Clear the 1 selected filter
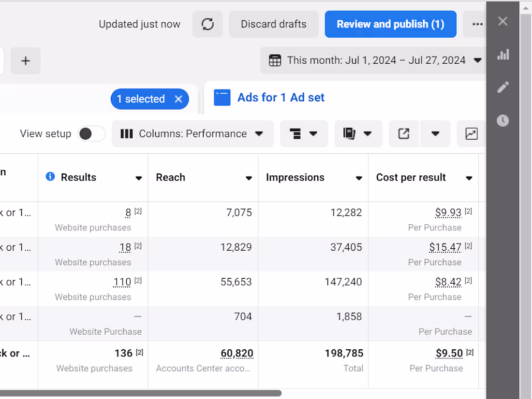The height and width of the screenshot is (399, 532). pyautogui.click(x=178, y=99)
